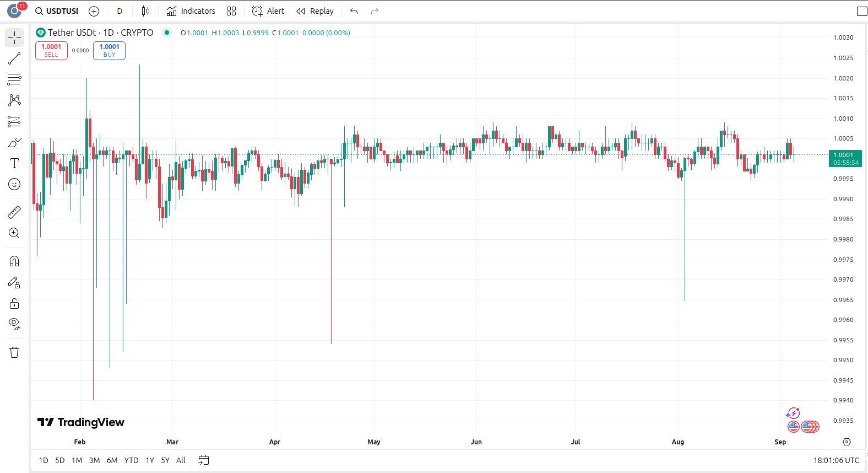The height and width of the screenshot is (473, 868).
Task: Click the trash remove objects icon
Action: pyautogui.click(x=14, y=352)
